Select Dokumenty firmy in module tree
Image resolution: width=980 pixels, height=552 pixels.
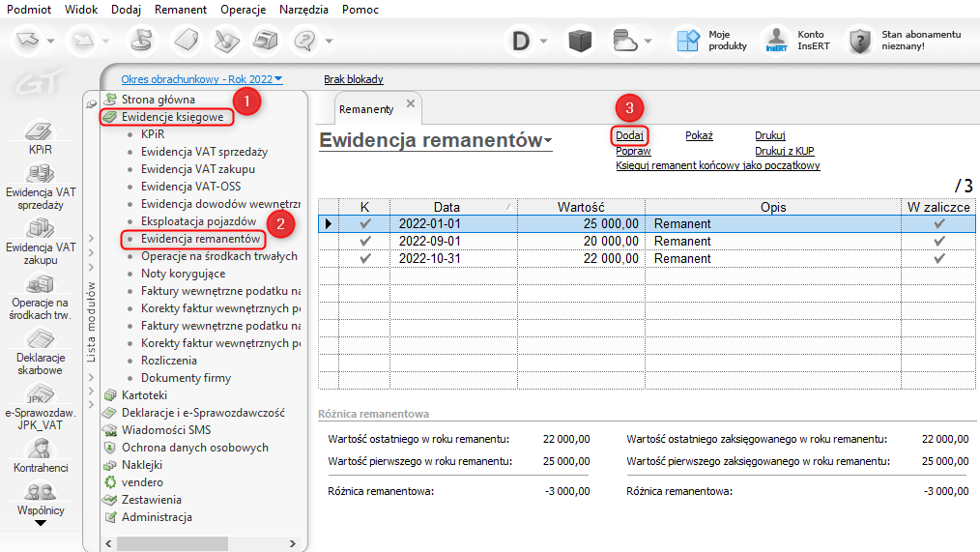point(186,378)
